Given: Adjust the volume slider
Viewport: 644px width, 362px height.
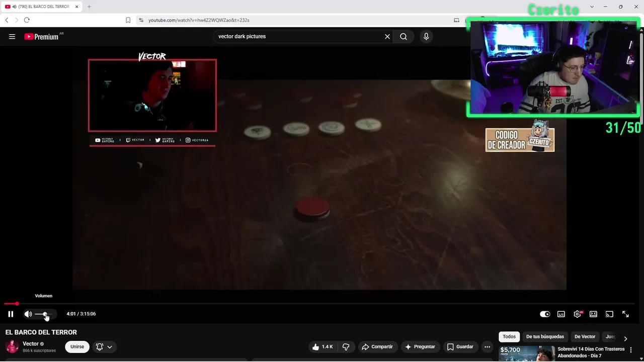Looking at the screenshot, I should point(43,314).
